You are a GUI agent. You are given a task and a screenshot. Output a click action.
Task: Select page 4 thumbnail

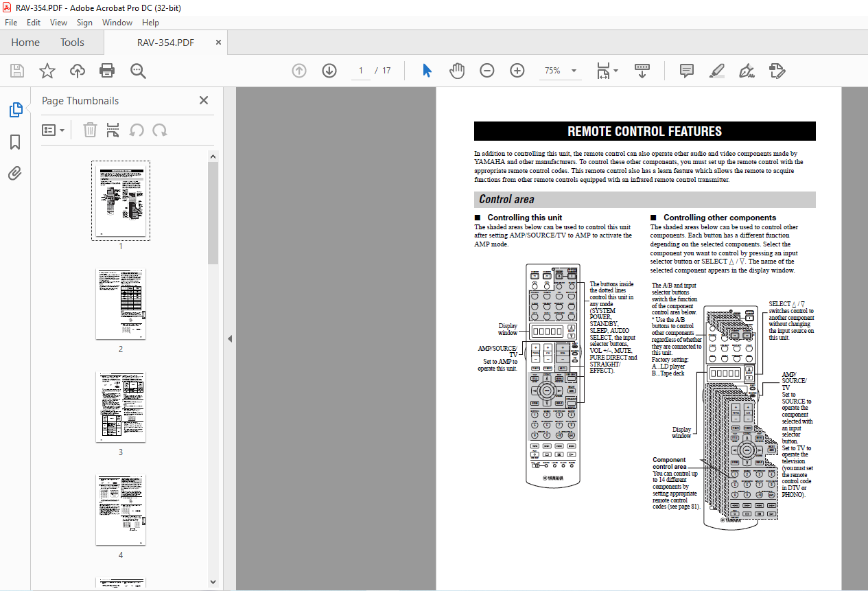[x=121, y=510]
